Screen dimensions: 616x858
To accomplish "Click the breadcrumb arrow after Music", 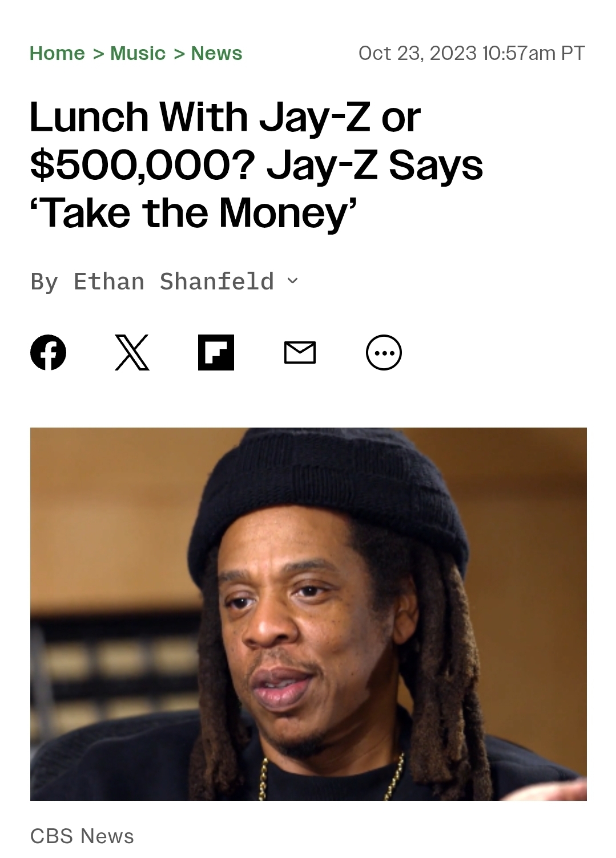I will tap(179, 53).
